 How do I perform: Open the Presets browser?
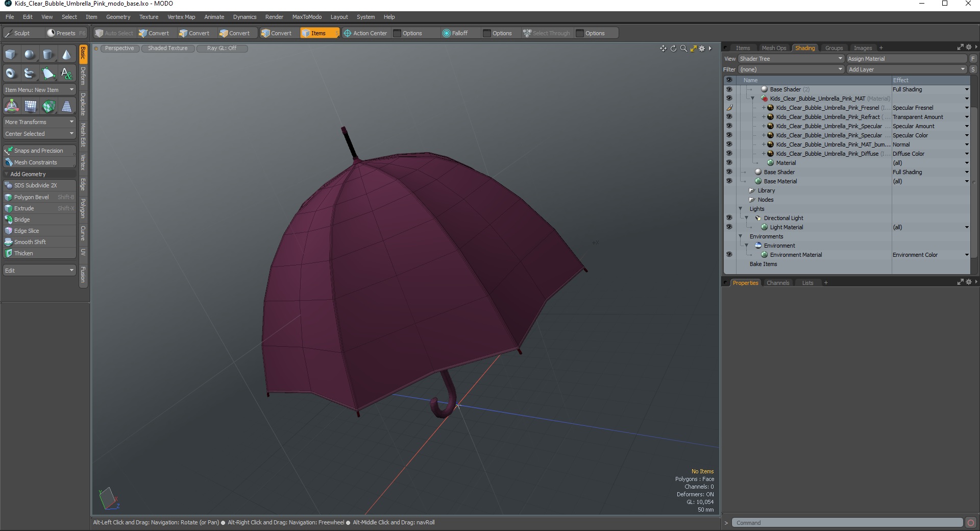66,33
